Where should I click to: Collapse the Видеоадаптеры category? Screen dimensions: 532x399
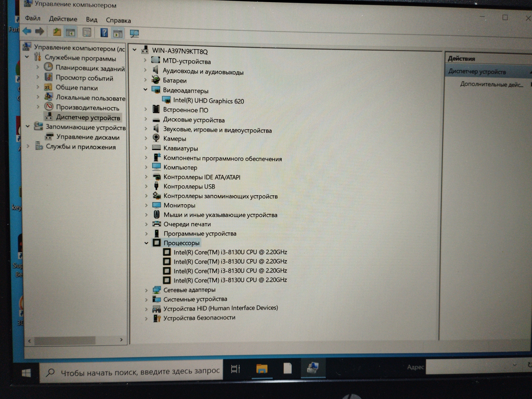tap(145, 89)
